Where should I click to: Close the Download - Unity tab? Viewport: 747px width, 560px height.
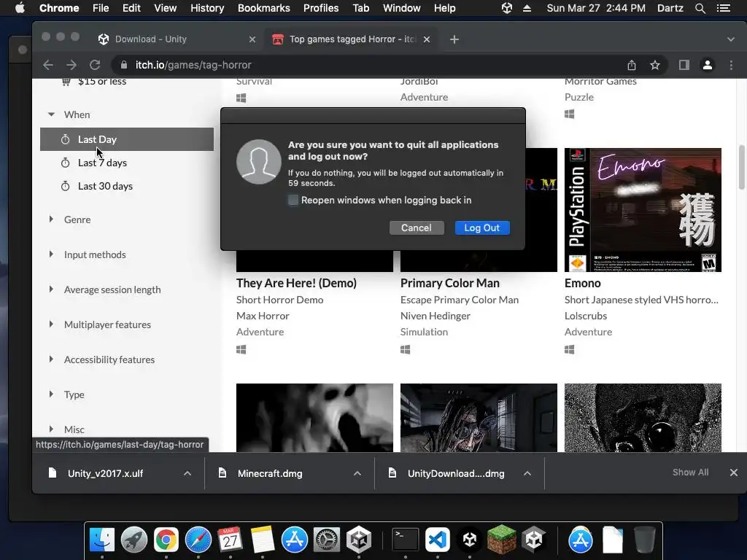pyautogui.click(x=252, y=39)
